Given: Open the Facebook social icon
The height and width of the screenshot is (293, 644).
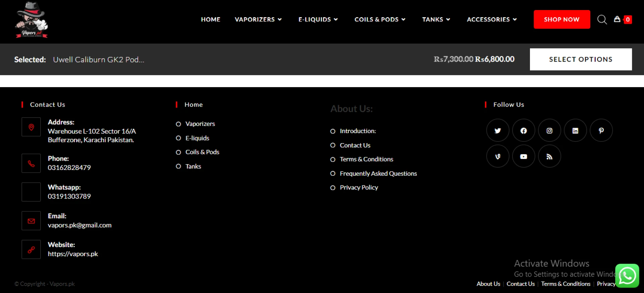Looking at the screenshot, I should click(x=524, y=130).
